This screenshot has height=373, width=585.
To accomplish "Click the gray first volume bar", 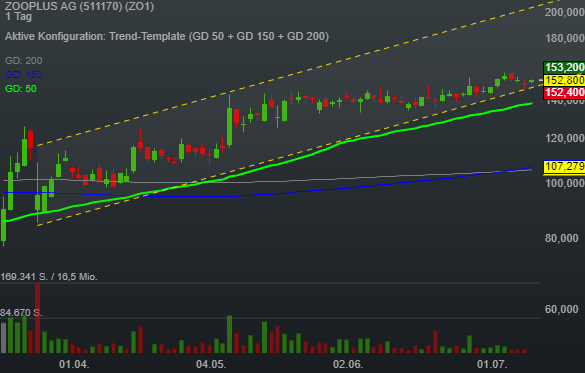I will click(4, 338).
